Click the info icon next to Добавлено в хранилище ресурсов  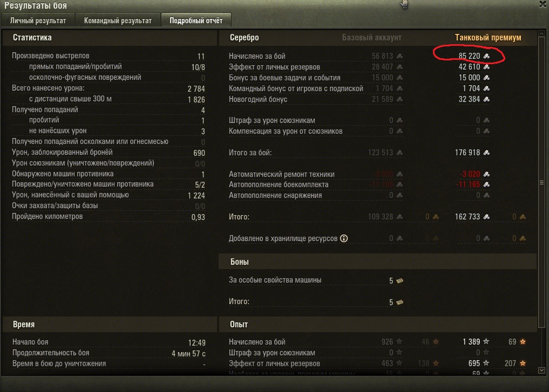[x=344, y=238]
